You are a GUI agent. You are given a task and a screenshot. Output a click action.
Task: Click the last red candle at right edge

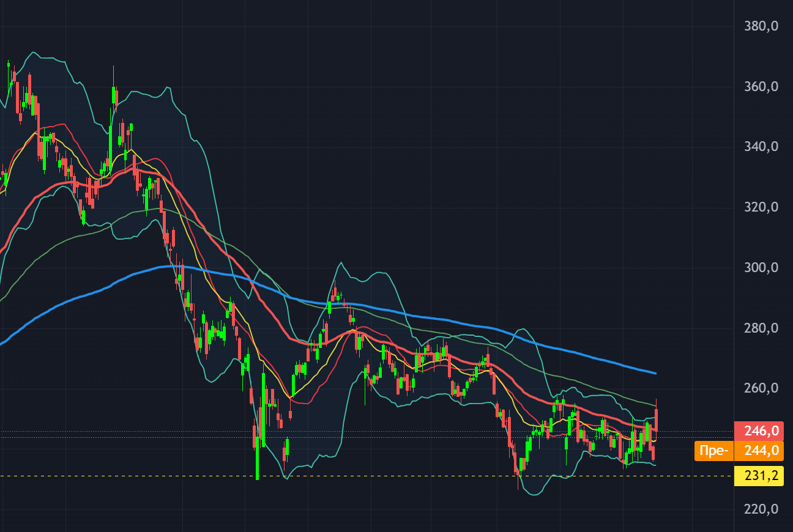[x=656, y=419]
